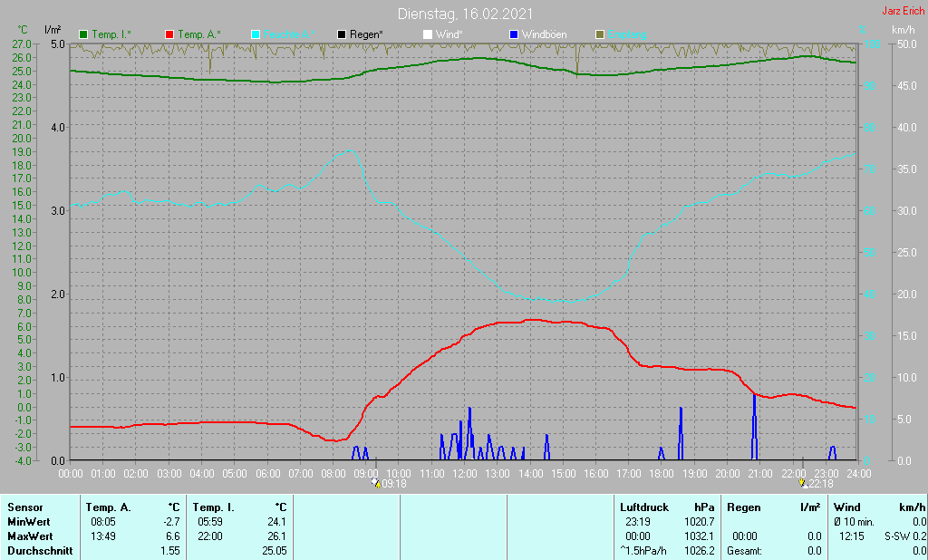Click the 'MaxWert' row label
The height and width of the screenshot is (560, 928).
point(30,536)
